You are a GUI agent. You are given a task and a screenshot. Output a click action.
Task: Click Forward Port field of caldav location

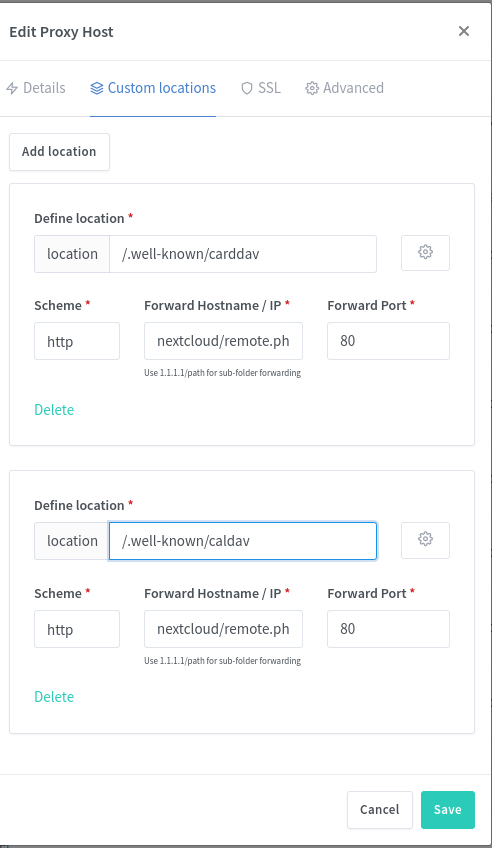388,629
